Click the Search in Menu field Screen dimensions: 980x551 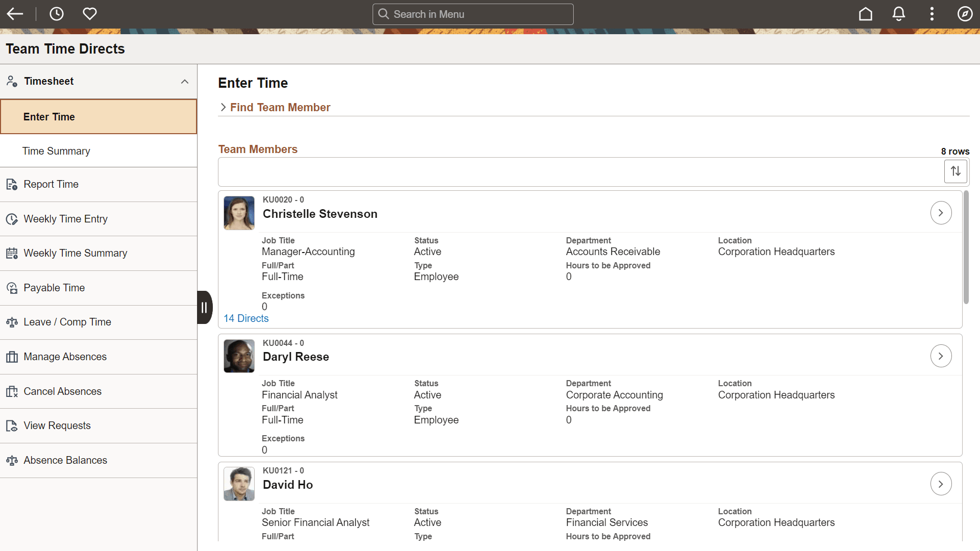(x=473, y=14)
